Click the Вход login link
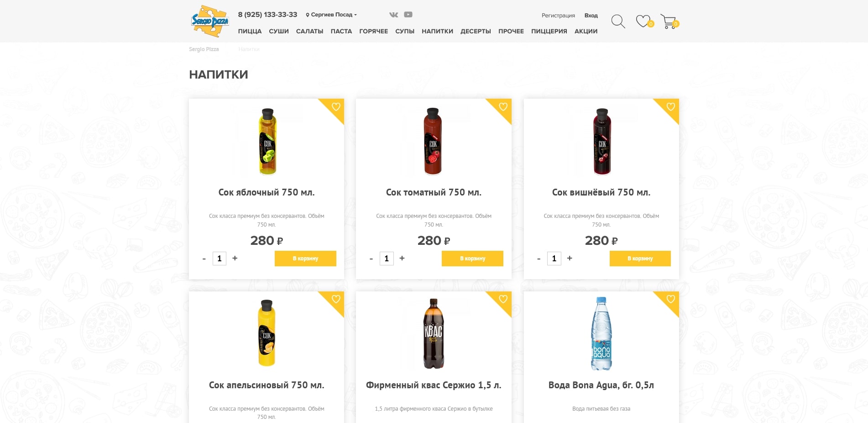Screen dimensions: 868x423 pos(591,16)
